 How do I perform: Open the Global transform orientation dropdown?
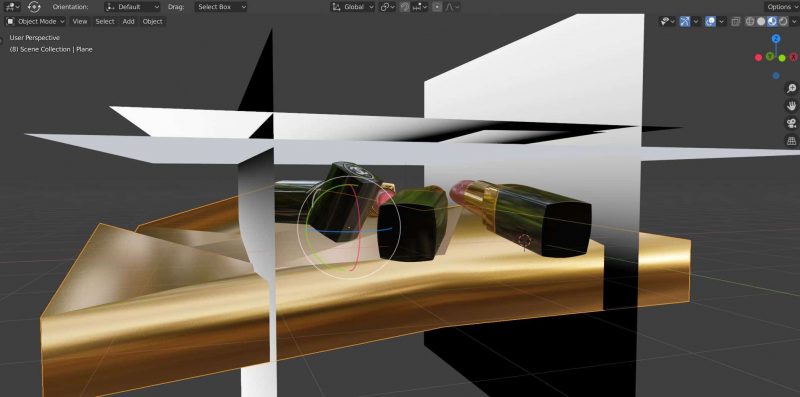[353, 7]
